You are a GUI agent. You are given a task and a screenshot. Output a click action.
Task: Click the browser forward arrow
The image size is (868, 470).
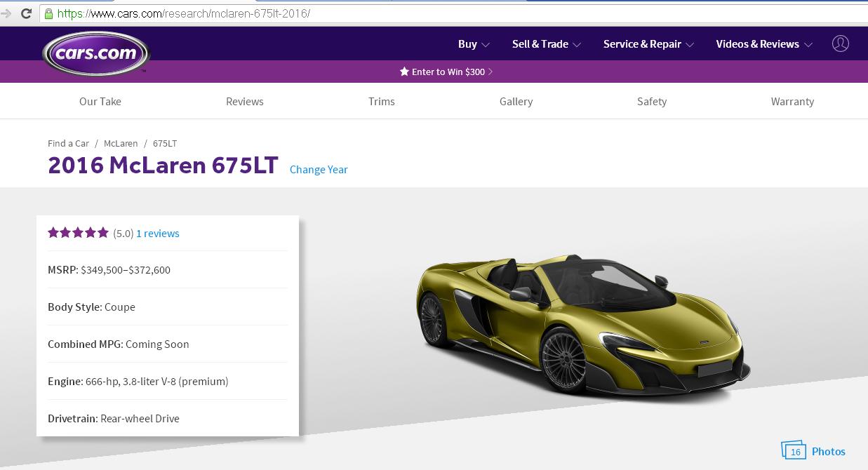click(8, 13)
